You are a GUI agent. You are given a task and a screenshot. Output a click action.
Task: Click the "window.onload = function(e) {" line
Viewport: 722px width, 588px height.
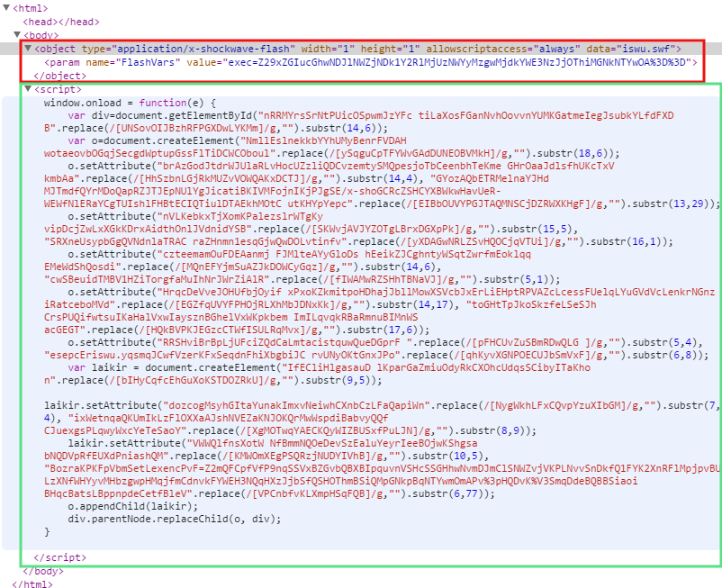click(130, 103)
